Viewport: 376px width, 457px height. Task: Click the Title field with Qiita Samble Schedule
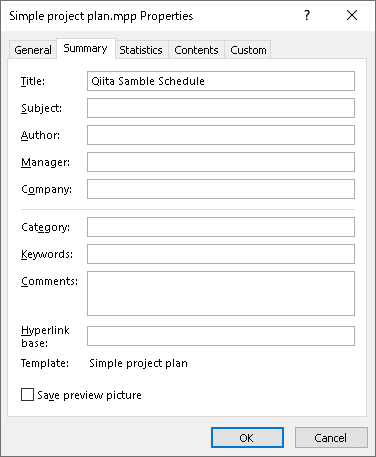click(221, 81)
